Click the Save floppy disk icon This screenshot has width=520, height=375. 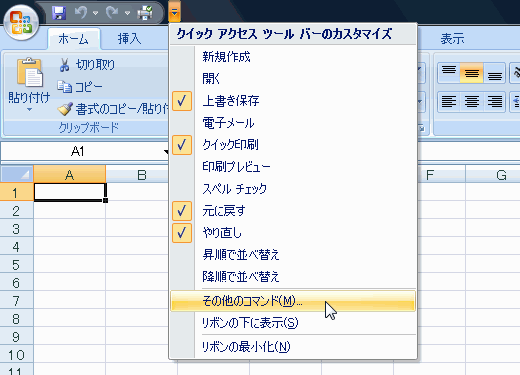tap(59, 13)
